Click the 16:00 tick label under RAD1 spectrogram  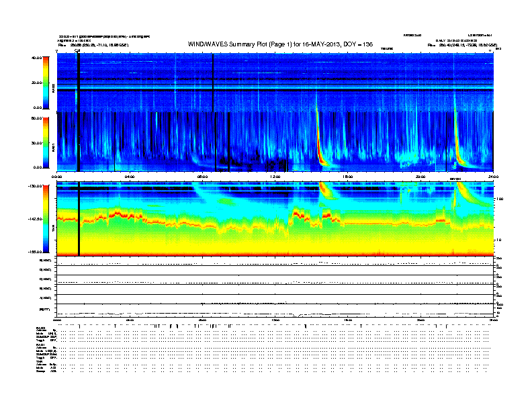tap(348, 177)
